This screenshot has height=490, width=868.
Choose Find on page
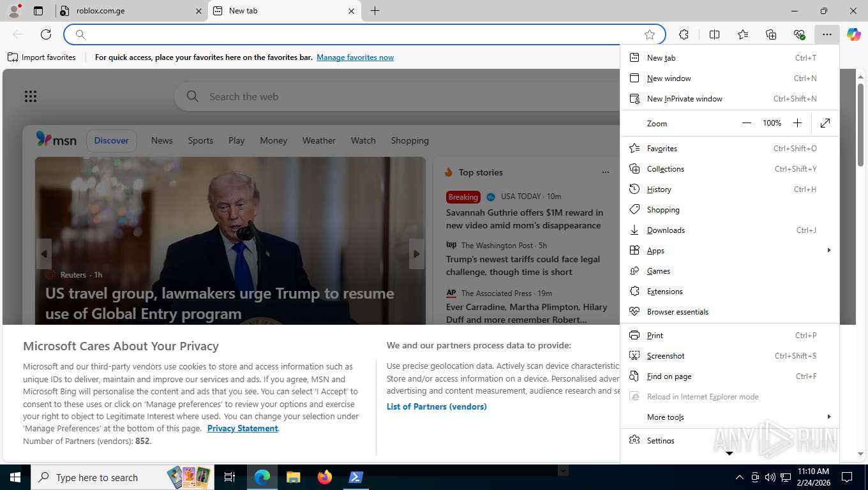pyautogui.click(x=730, y=376)
